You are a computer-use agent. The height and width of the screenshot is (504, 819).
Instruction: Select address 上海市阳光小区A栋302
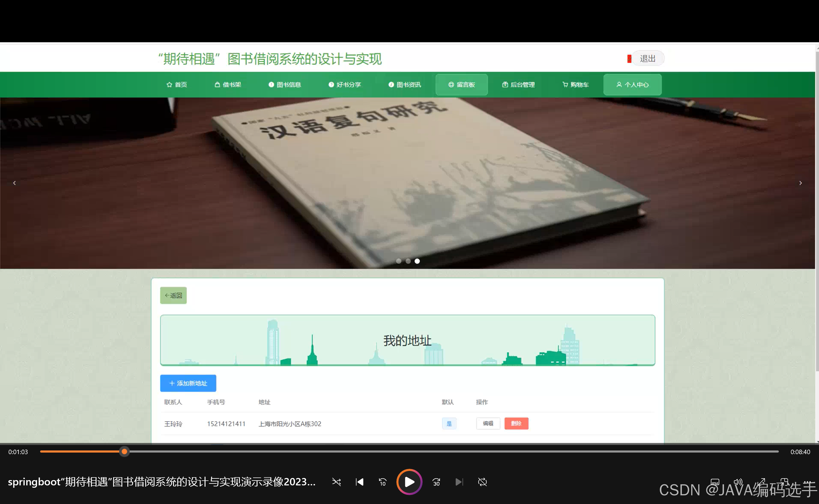pos(290,424)
